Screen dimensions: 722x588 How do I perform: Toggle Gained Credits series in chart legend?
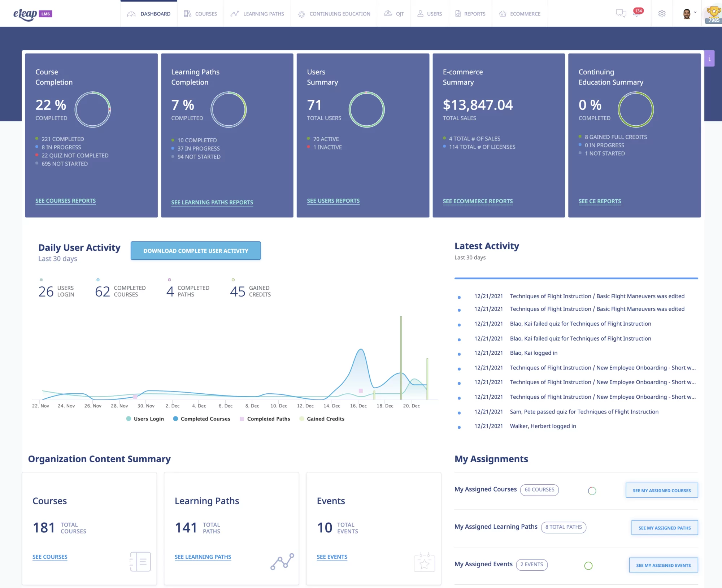(x=322, y=419)
